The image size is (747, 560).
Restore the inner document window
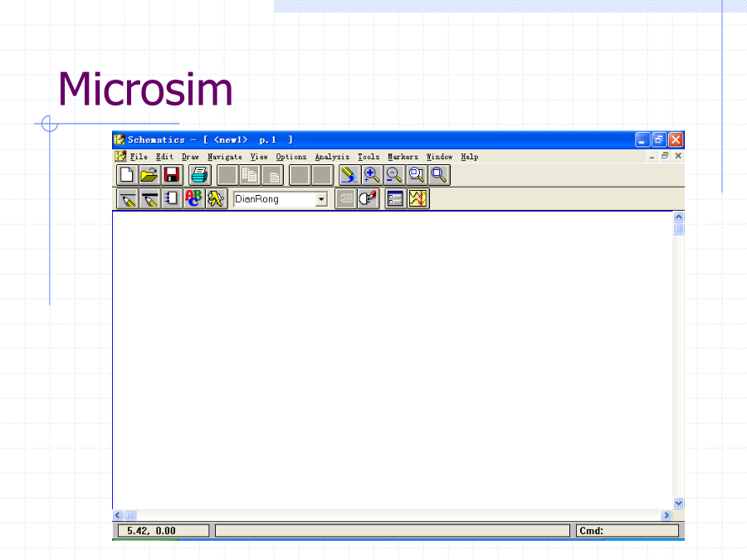tap(665, 156)
